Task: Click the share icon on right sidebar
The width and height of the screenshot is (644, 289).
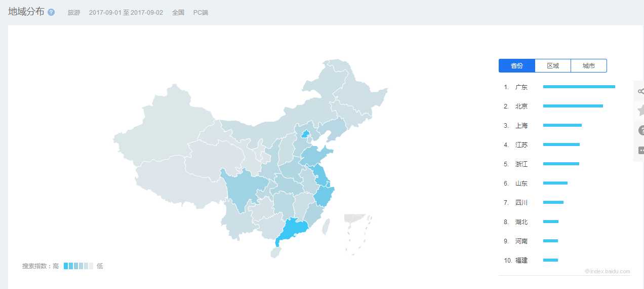Action: pos(640,91)
